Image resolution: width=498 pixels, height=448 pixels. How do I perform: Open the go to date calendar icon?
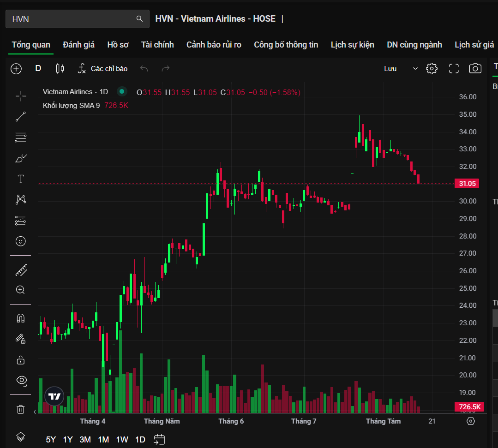pyautogui.click(x=159, y=439)
